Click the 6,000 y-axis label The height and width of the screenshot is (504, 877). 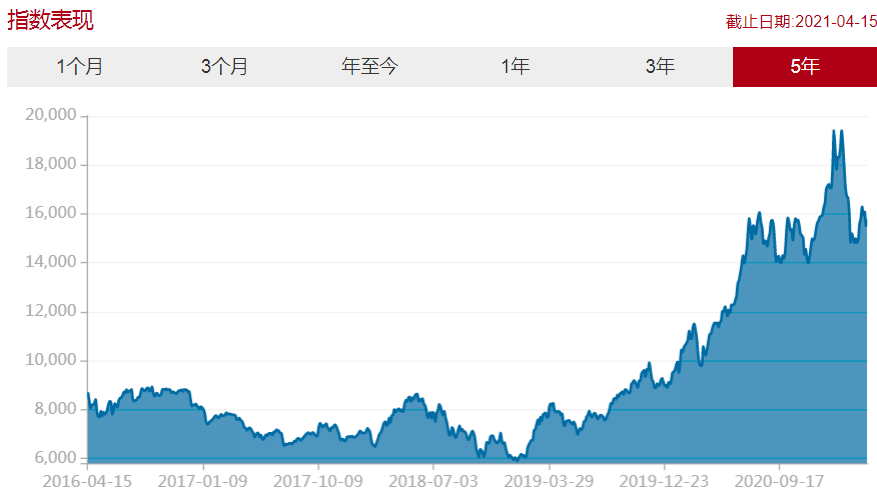tap(55, 458)
